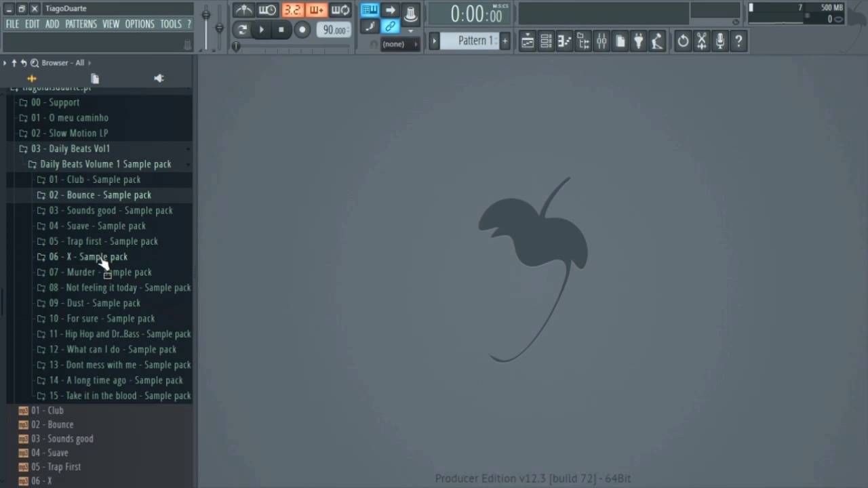Show plugin database browser tab
Image resolution: width=868 pixels, height=488 pixels.
point(159,79)
